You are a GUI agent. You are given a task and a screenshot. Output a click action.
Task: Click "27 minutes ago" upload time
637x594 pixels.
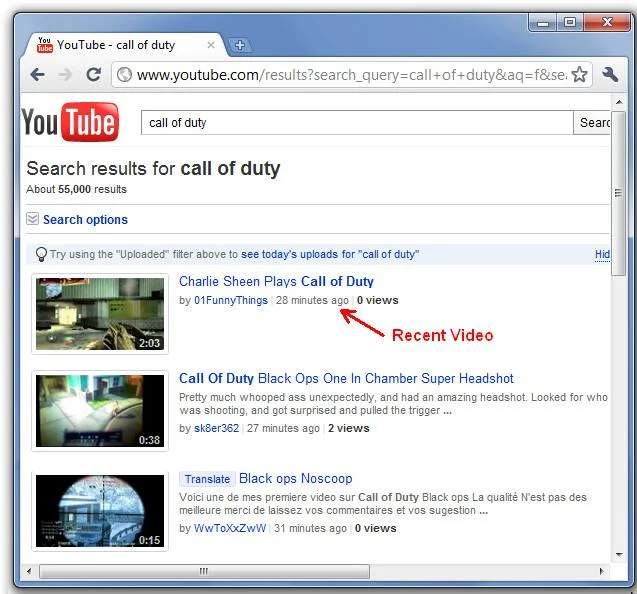(283, 428)
